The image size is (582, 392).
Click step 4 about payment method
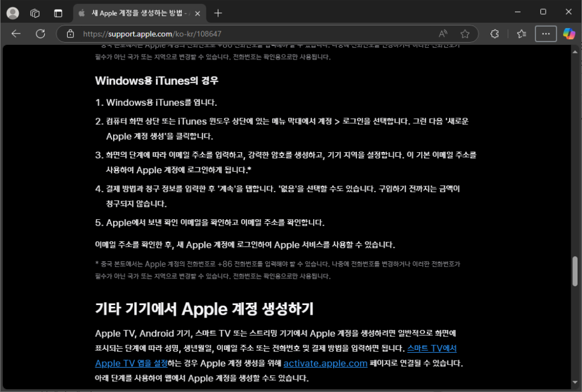[277, 196]
